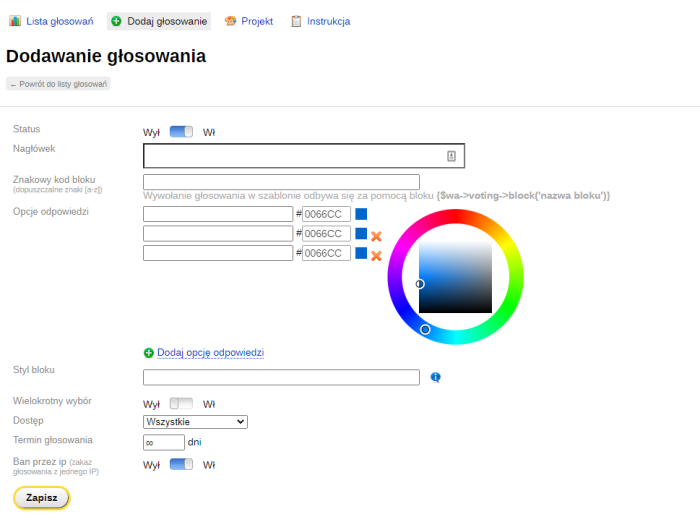The width and height of the screenshot is (700, 522).
Task: Click Dodaj opcję odpowiedzi link
Action: point(210,353)
